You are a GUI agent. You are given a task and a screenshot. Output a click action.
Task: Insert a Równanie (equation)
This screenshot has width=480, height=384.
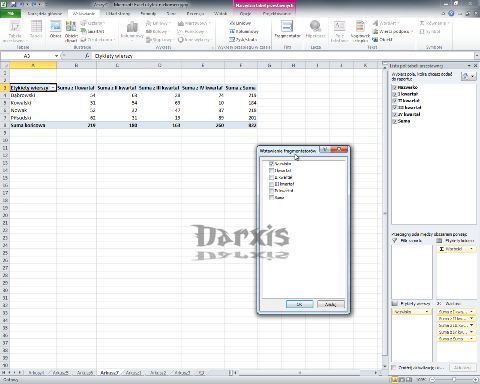(x=435, y=23)
